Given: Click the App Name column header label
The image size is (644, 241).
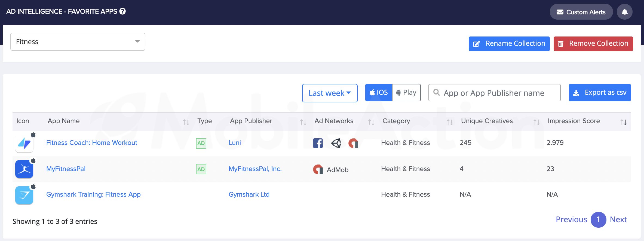Looking at the screenshot, I should [64, 121].
